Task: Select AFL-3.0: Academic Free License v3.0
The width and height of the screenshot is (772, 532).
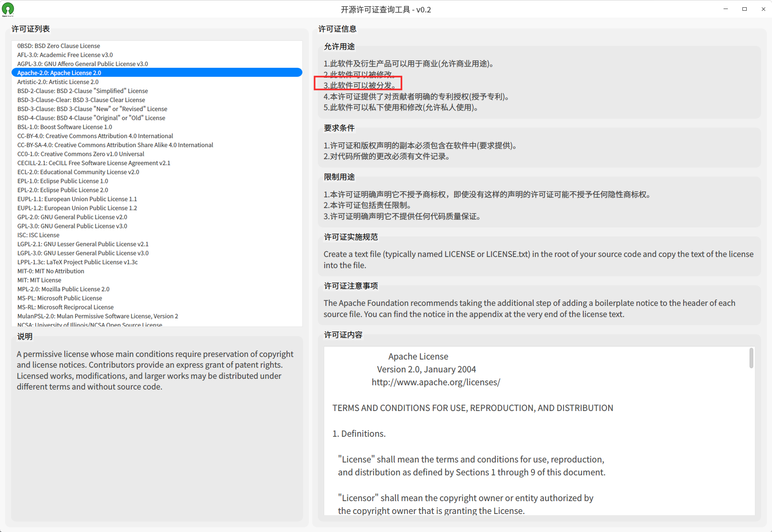Action: pyautogui.click(x=157, y=55)
